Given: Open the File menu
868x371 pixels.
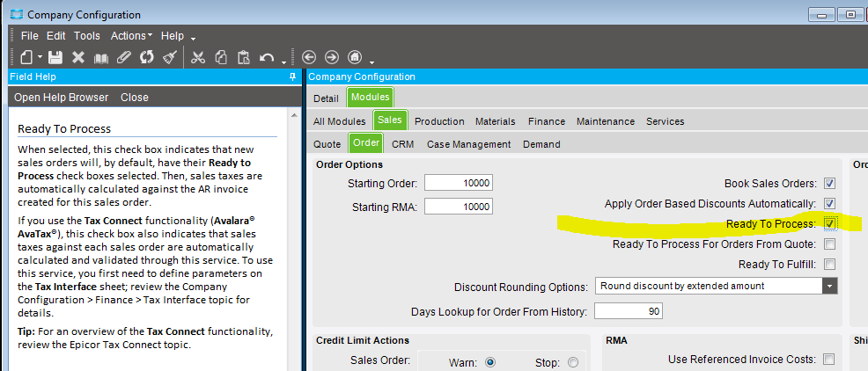Looking at the screenshot, I should pyautogui.click(x=29, y=36).
